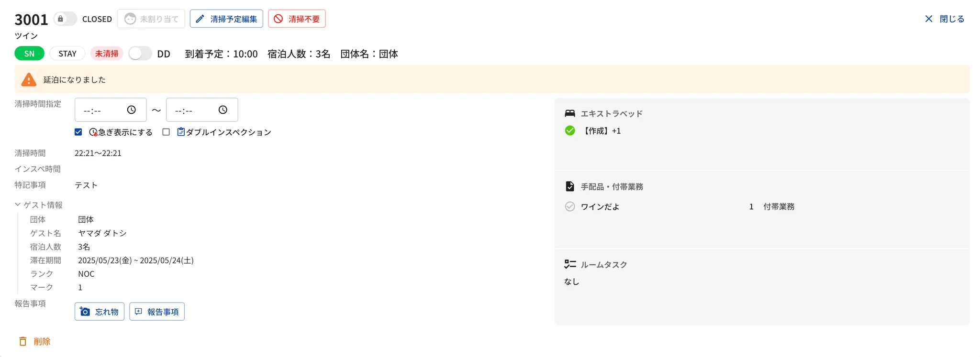Click the checklist icon next to ルームタスク
The height and width of the screenshot is (357, 980).
[569, 264]
